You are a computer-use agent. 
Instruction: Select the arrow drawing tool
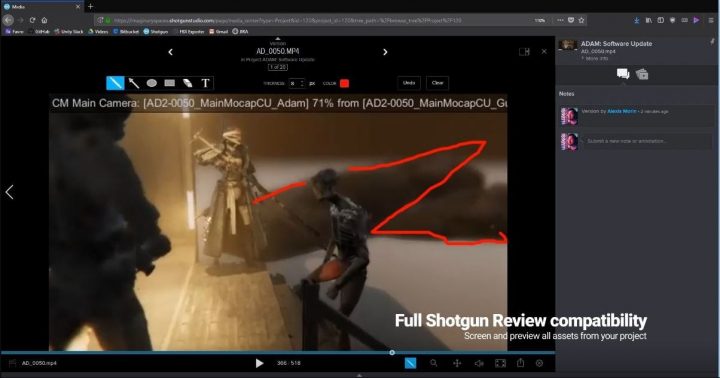tap(134, 83)
